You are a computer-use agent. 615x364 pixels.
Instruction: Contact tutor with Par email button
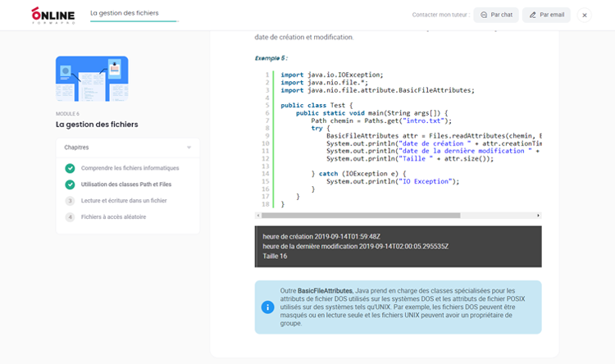(x=546, y=15)
